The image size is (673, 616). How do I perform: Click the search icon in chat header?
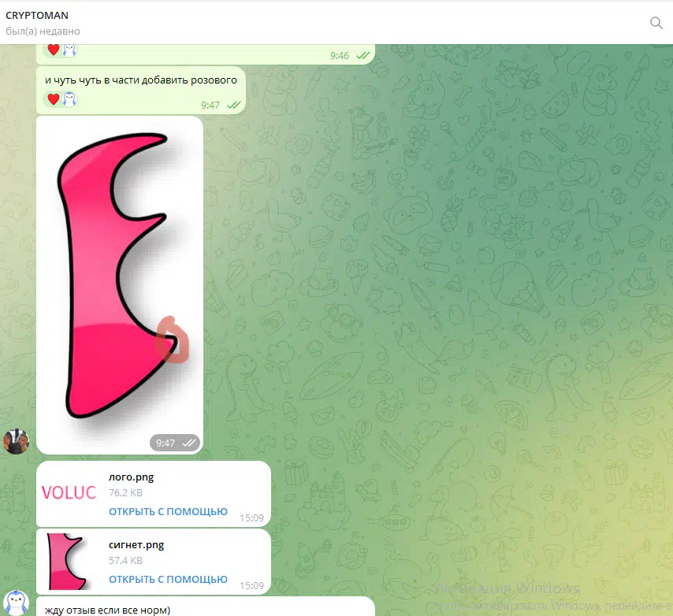coord(656,23)
